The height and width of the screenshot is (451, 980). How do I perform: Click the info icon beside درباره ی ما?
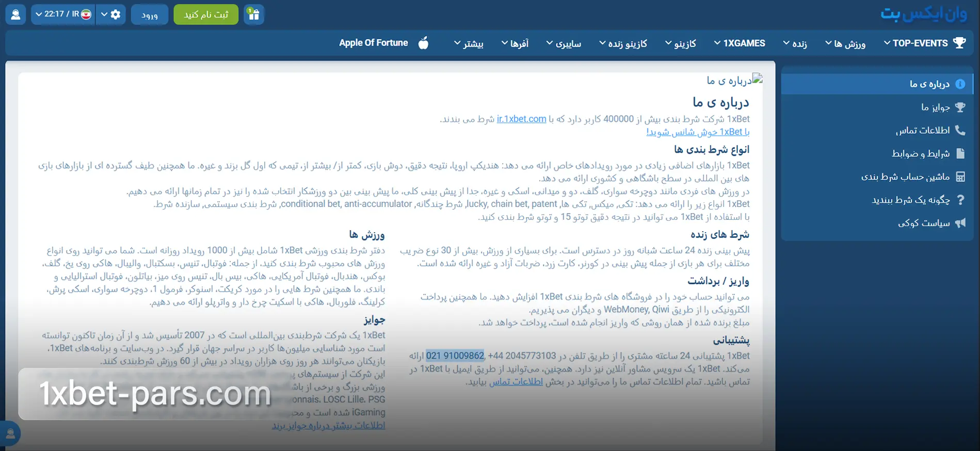coord(960,84)
